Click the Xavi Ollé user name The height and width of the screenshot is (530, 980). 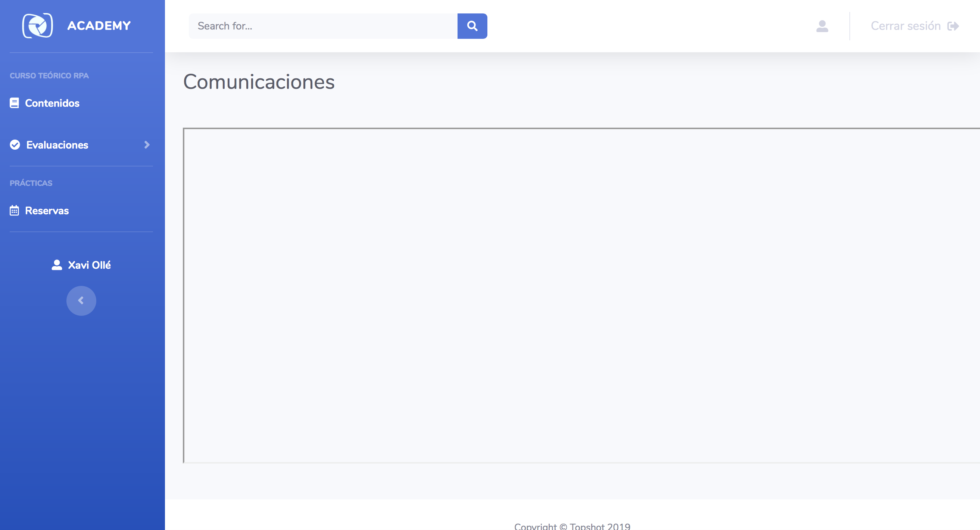tap(90, 265)
